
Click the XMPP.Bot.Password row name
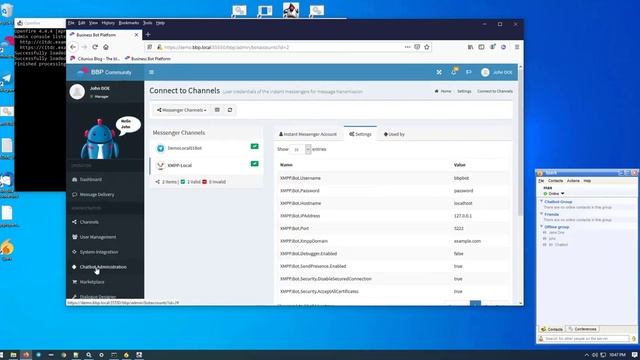tap(300, 191)
